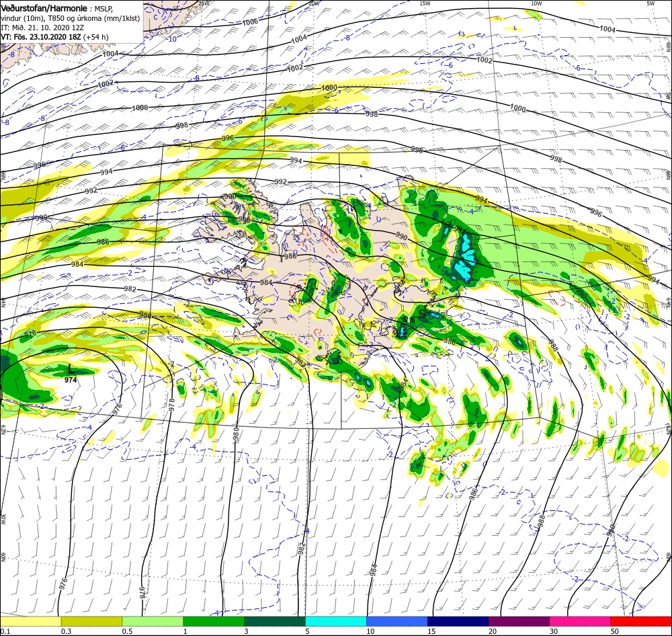Click the '30W' longitude label on left edge
Viewport: 672px width, 636px height.
[3, 519]
